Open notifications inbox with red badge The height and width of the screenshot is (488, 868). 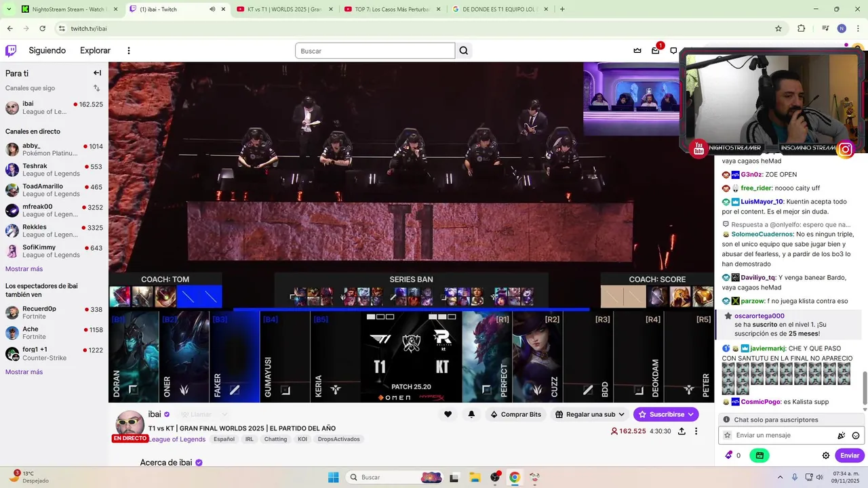pyautogui.click(x=656, y=51)
